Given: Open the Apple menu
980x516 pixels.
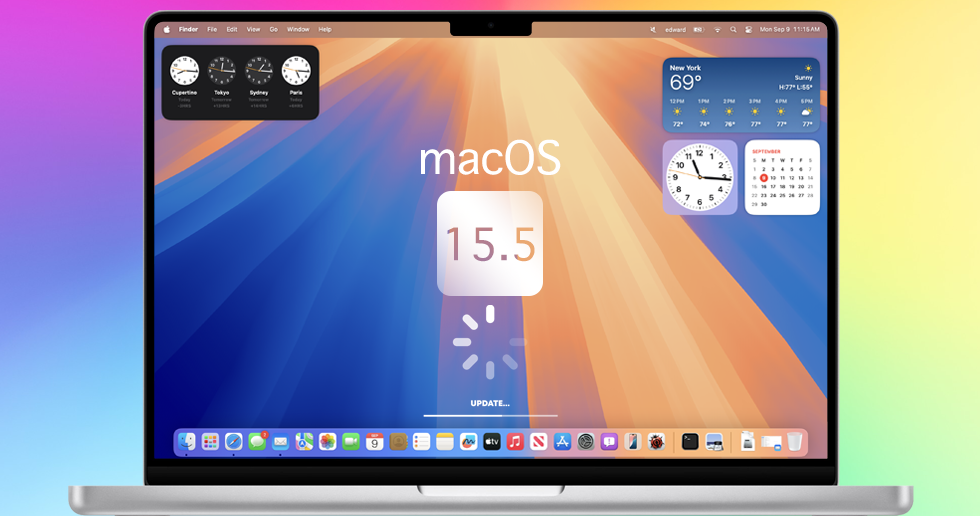Looking at the screenshot, I should (x=167, y=29).
